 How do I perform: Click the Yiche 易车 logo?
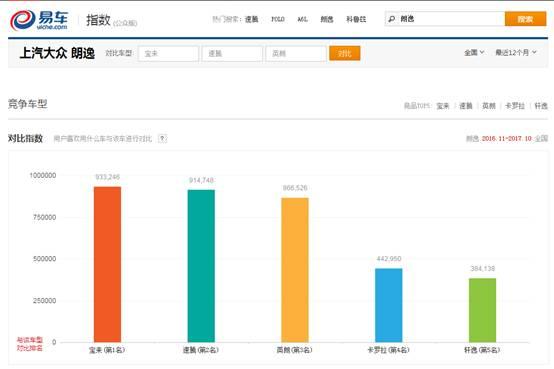pos(39,19)
